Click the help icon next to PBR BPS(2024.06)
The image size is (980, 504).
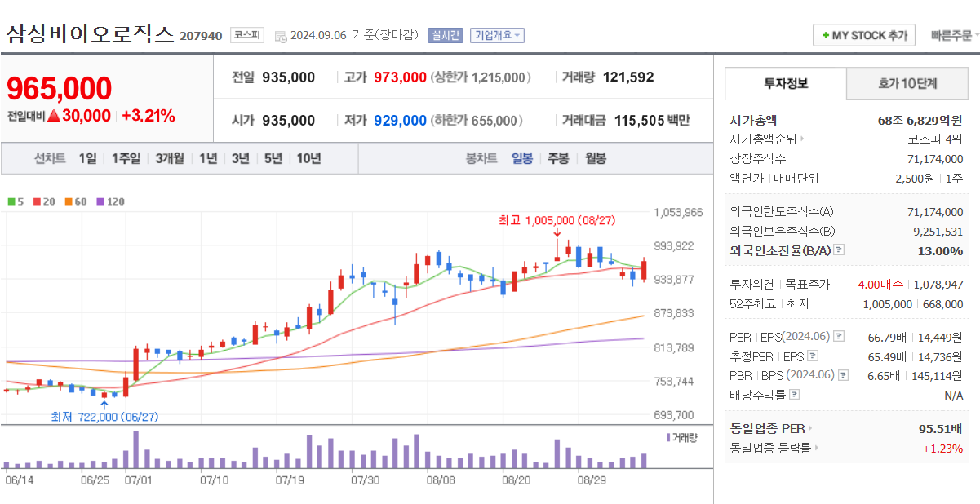click(843, 376)
